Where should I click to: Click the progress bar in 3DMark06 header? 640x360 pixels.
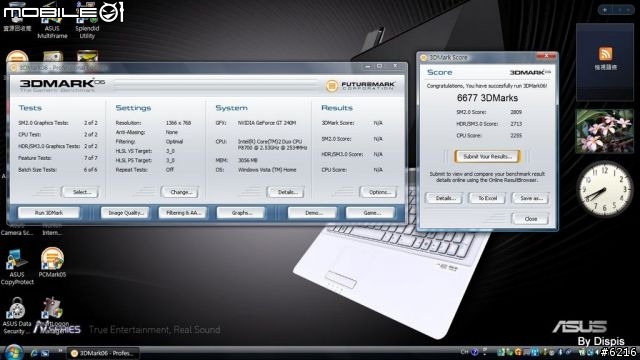coord(215,85)
